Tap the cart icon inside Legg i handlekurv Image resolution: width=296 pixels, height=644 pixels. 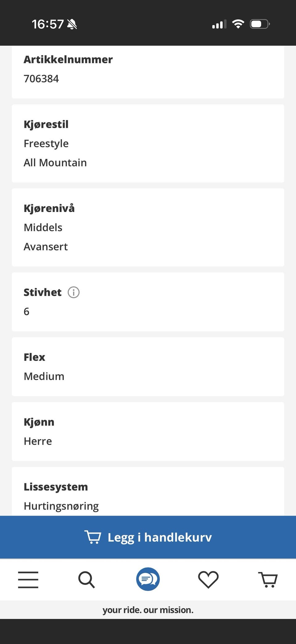[92, 537]
